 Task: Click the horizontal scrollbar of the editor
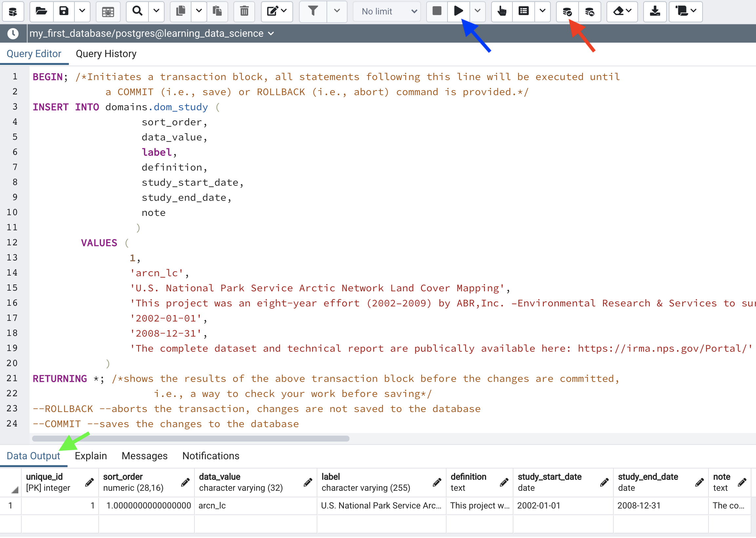click(191, 439)
